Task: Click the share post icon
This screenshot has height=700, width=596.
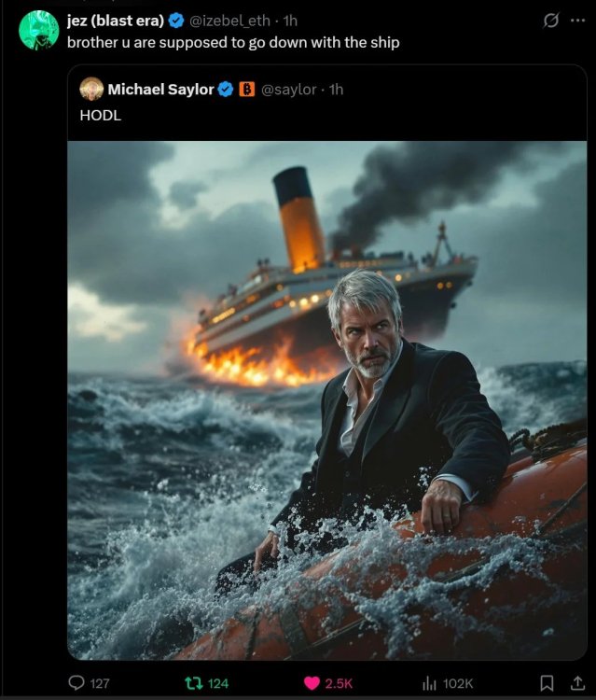Action: coord(576,683)
